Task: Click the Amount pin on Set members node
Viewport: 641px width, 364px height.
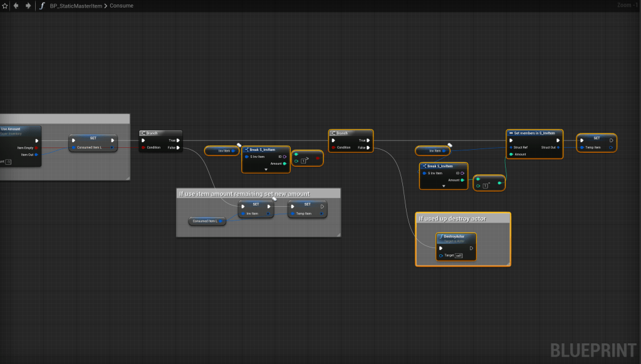Action: pyautogui.click(x=511, y=154)
